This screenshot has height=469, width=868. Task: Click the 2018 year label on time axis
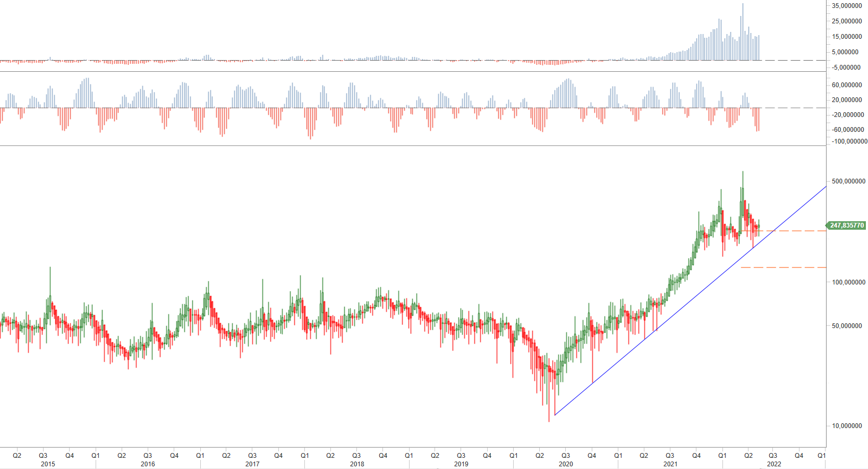[357, 464]
